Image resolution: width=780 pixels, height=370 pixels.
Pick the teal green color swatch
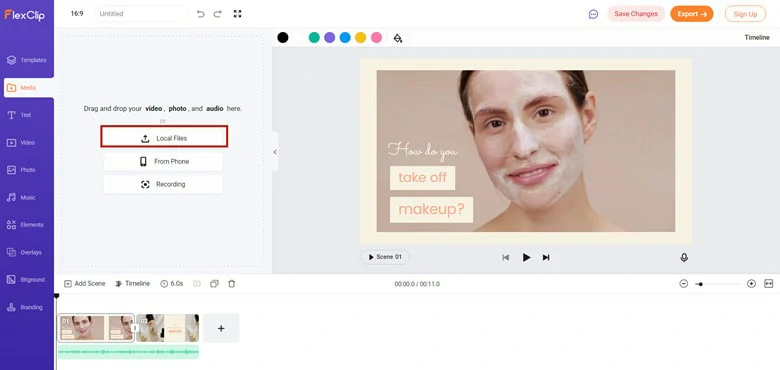314,37
